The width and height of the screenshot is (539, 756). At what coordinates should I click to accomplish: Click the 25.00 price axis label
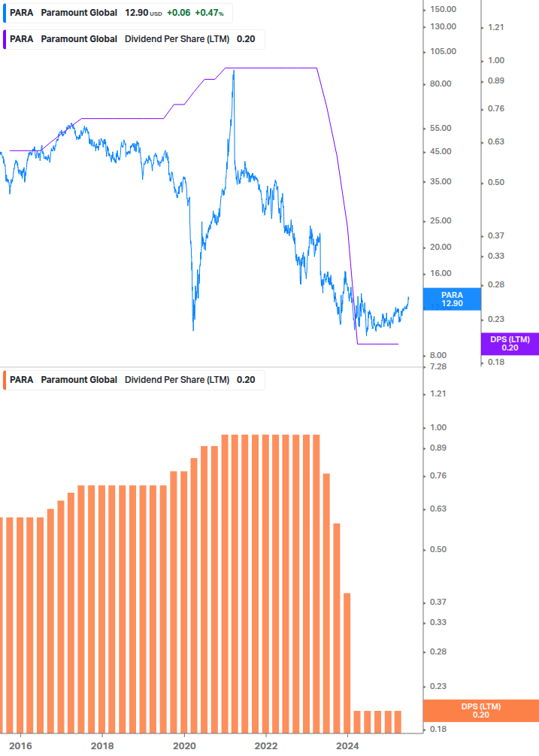pyautogui.click(x=441, y=221)
